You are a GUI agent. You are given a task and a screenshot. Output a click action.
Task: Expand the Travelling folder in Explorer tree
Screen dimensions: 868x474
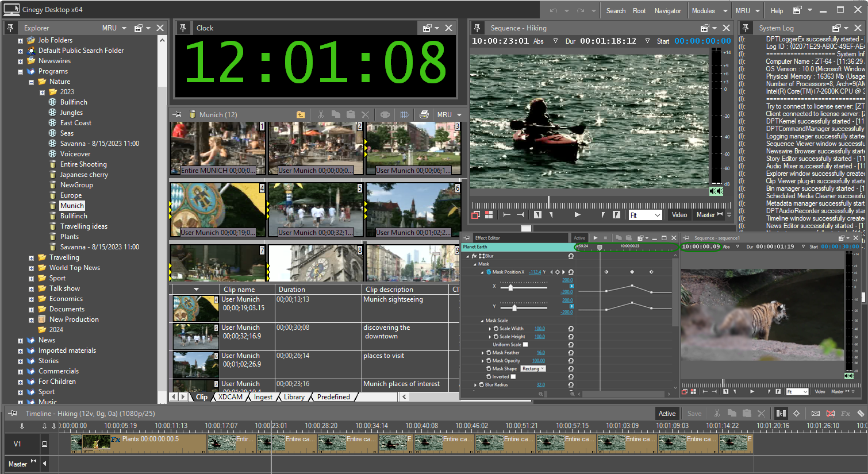click(x=32, y=258)
